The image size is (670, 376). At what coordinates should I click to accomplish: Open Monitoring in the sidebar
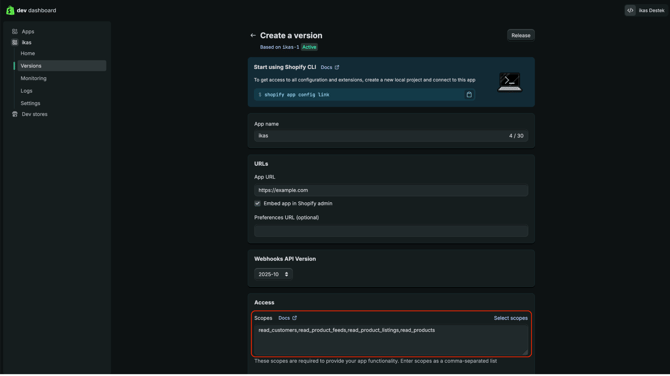point(33,78)
